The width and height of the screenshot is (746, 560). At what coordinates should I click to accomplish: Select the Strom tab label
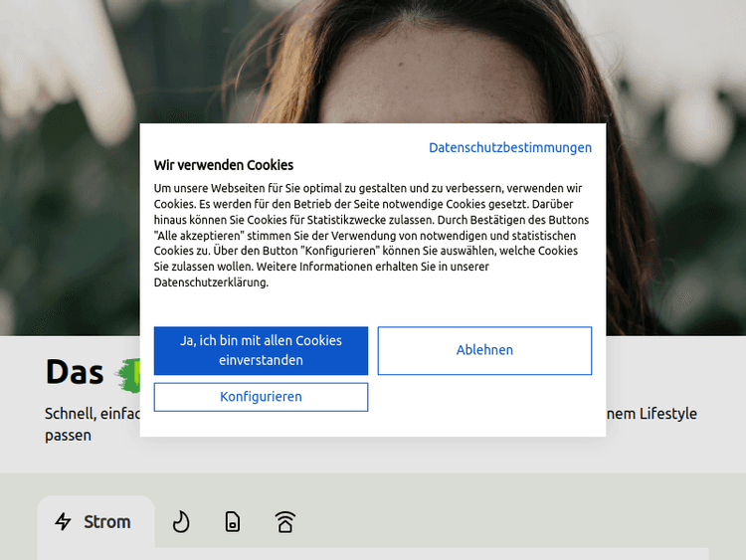(x=107, y=522)
